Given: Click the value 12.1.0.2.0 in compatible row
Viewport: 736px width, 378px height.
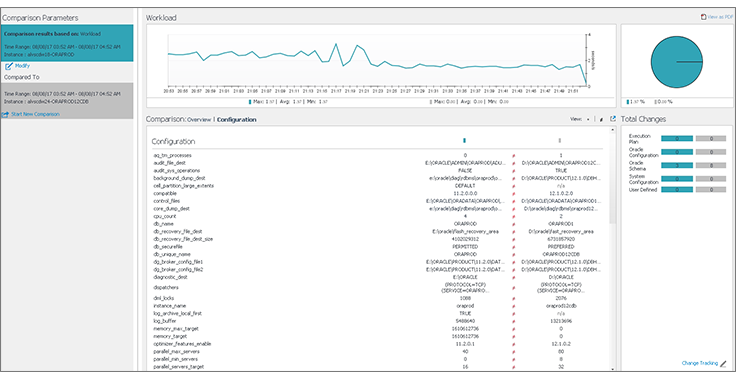Looking at the screenshot, I should 560,193.
